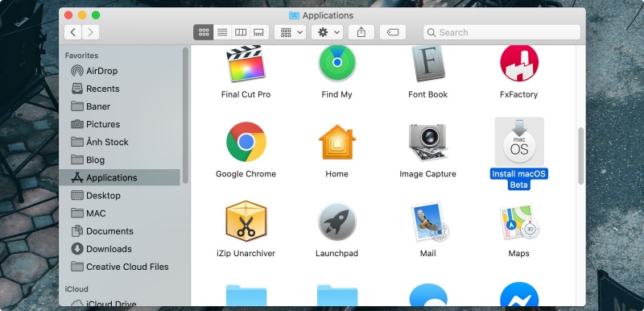Click the sidebar vertical scrollbar
Screen dimensions: 644x311
(x=185, y=115)
